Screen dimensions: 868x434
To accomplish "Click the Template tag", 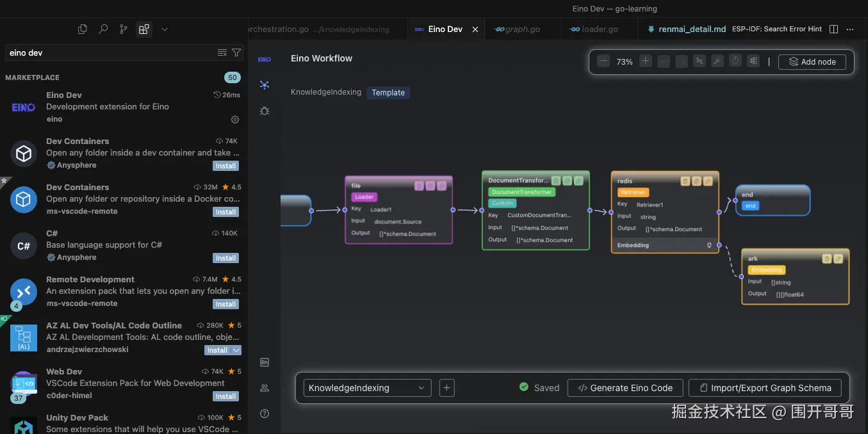I will point(388,93).
